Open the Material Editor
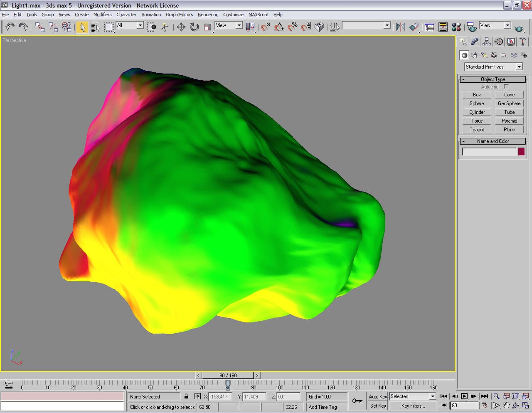This screenshot has width=532, height=413. point(456,27)
